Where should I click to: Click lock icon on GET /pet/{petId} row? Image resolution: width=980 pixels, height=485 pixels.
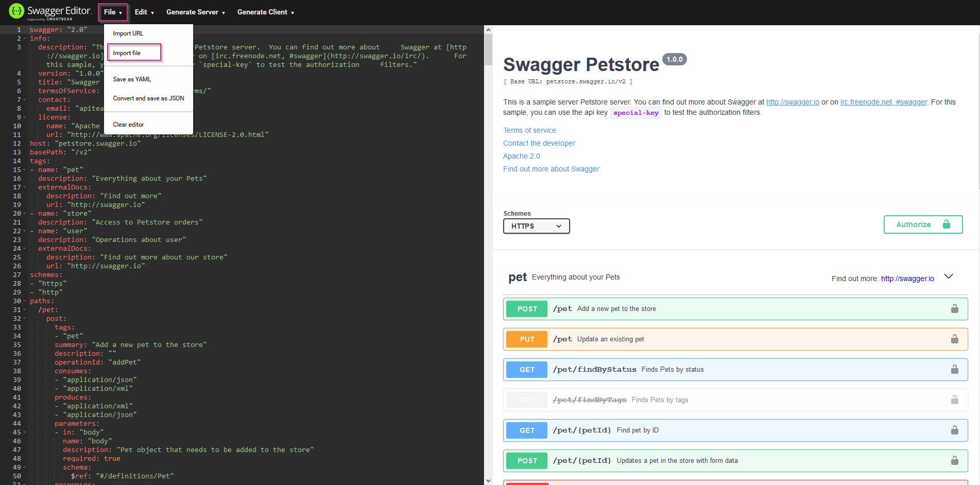coord(954,430)
